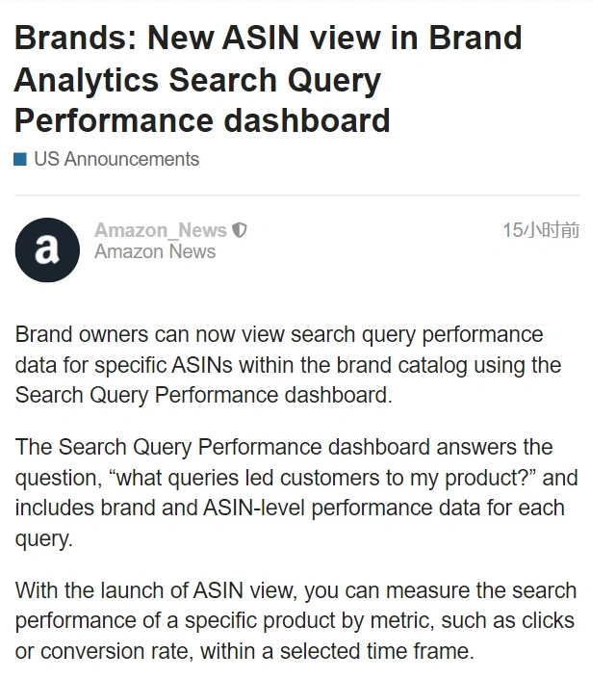Screen dimensions: 616x679
Task: Open the Amazon 'a' logo avatar
Action: [47, 249]
